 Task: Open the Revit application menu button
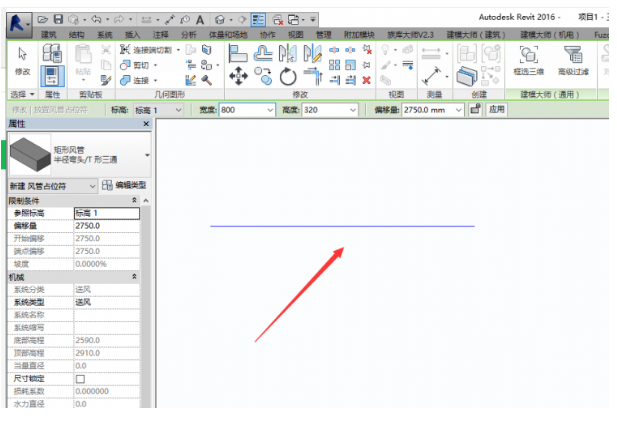click(x=18, y=24)
